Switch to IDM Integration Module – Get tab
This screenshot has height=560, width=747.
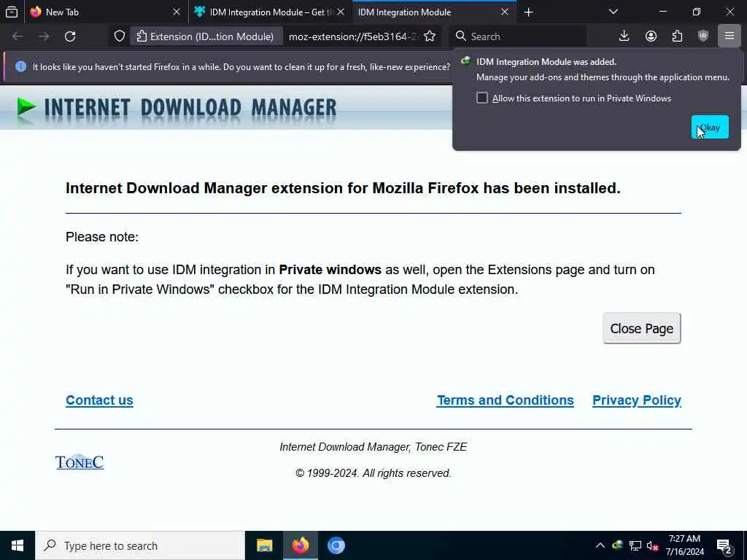click(x=270, y=12)
